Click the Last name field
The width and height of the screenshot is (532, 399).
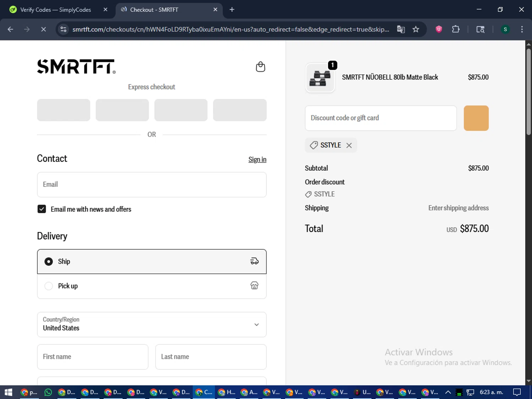[x=211, y=357]
